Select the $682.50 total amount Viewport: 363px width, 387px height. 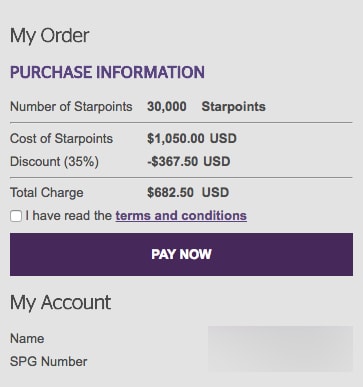170,193
